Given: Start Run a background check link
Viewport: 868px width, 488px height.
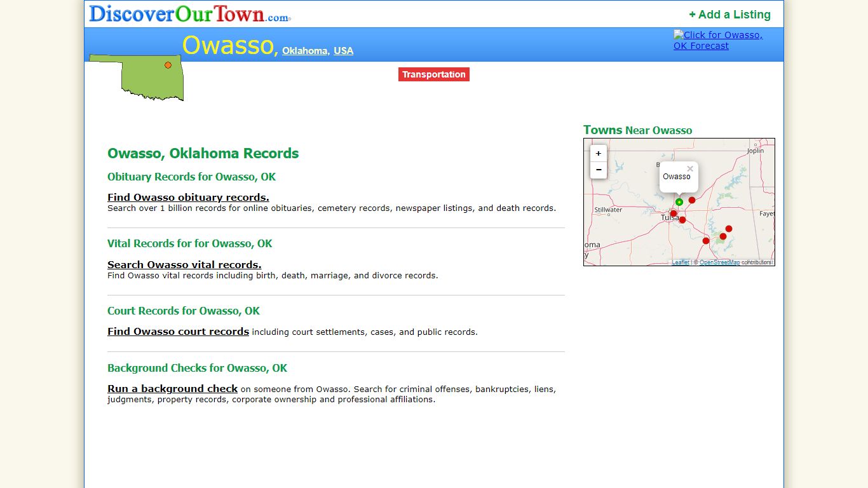Looking at the screenshot, I should 172,388.
